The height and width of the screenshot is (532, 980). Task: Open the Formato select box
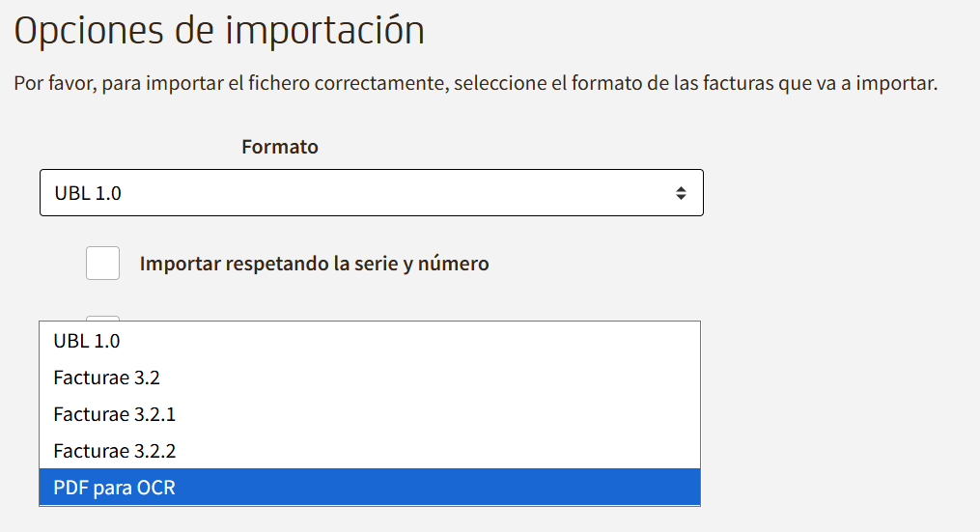click(x=371, y=193)
